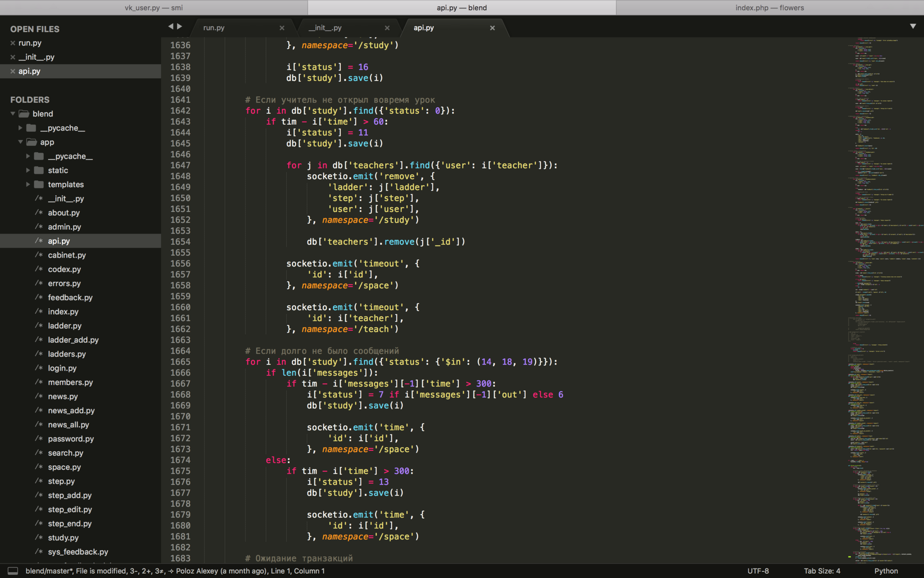
Task: Click the blend folder icon
Action: tap(24, 114)
